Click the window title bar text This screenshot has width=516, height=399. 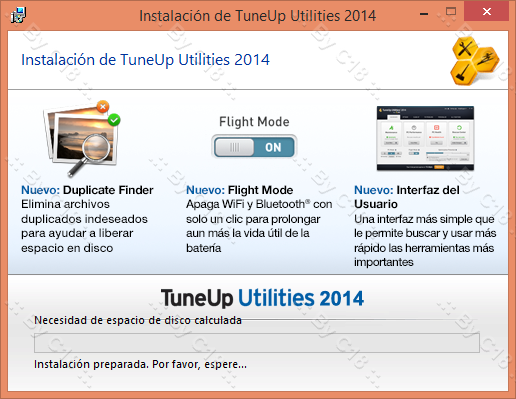(257, 16)
